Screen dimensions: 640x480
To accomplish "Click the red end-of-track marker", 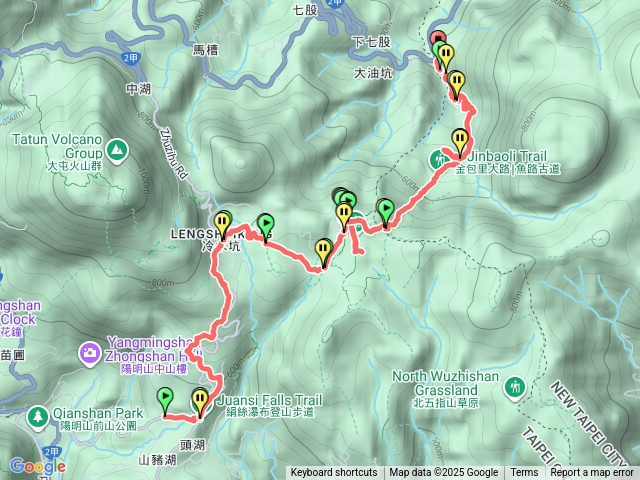I will tap(438, 37).
